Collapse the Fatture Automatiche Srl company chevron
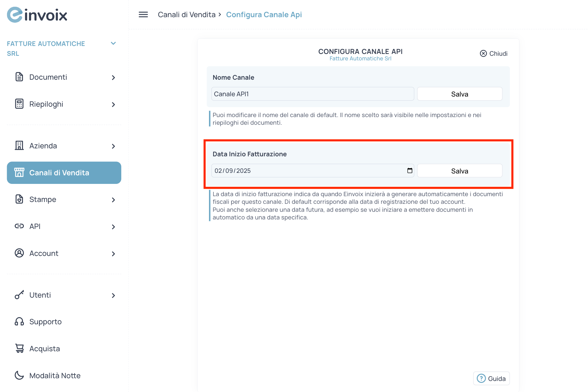 tap(113, 43)
